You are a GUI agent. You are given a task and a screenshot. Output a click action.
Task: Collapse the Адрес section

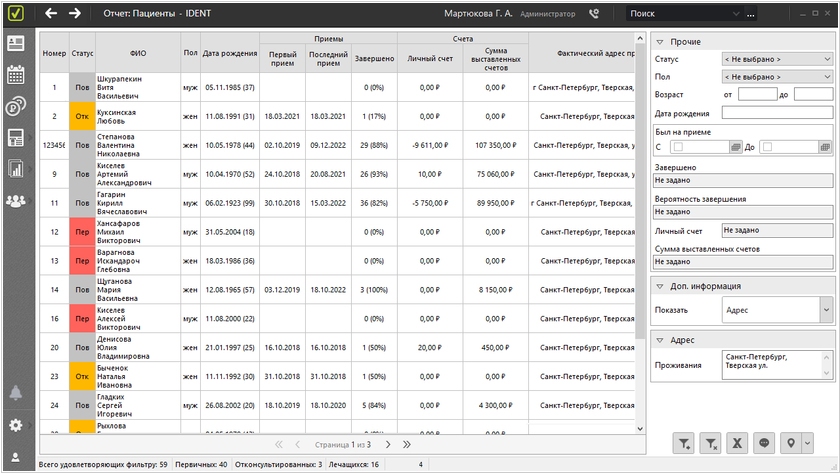pyautogui.click(x=660, y=340)
